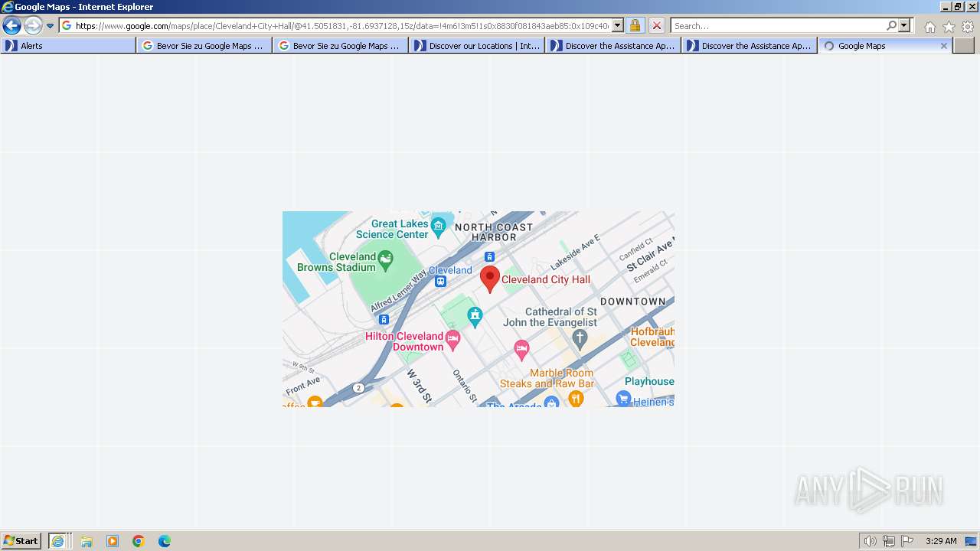Click NORTH COAST HARBOR label

[x=494, y=232]
